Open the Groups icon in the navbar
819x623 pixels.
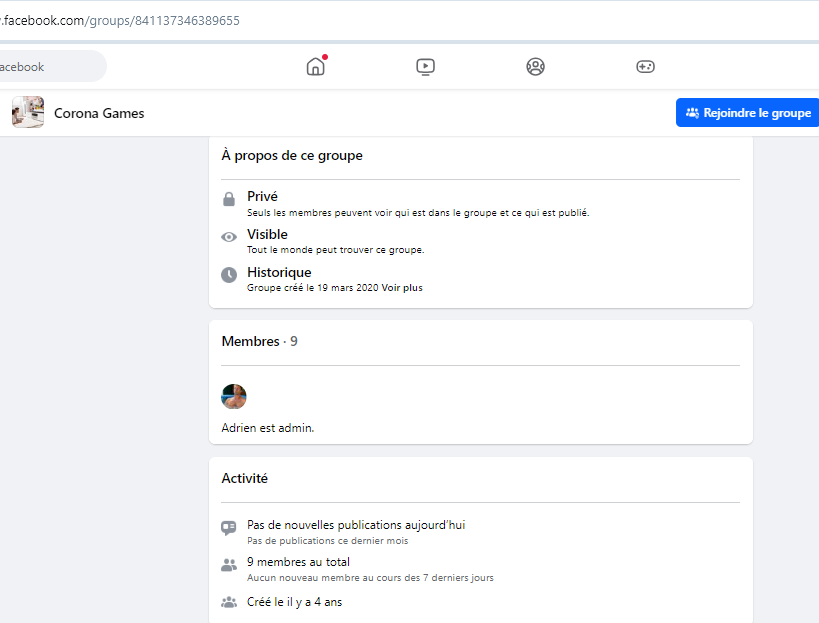[535, 67]
